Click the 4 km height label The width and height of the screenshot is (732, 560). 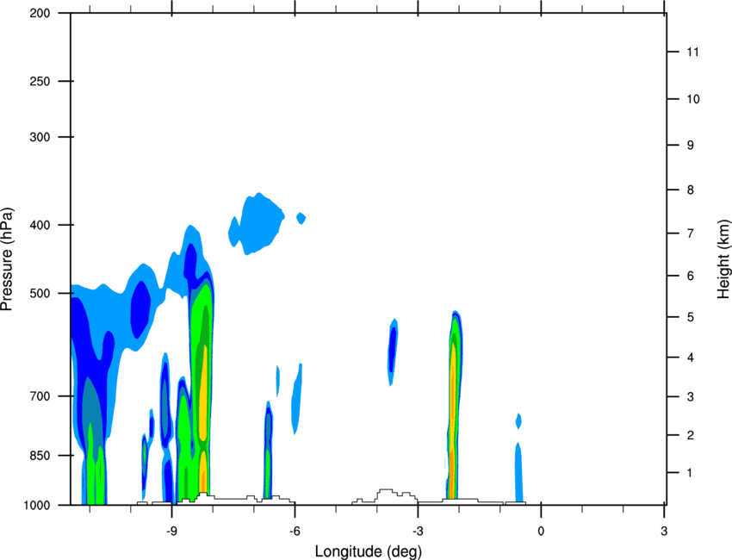point(691,358)
